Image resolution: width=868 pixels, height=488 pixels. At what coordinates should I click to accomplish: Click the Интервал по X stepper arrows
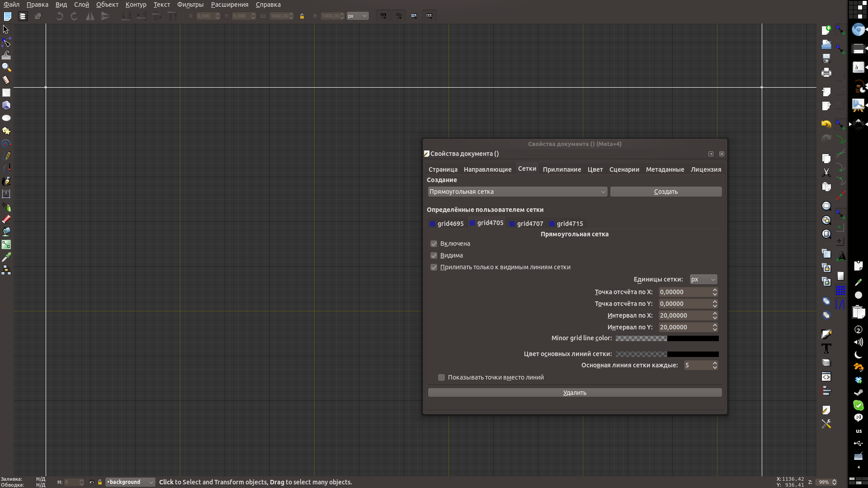(x=715, y=315)
